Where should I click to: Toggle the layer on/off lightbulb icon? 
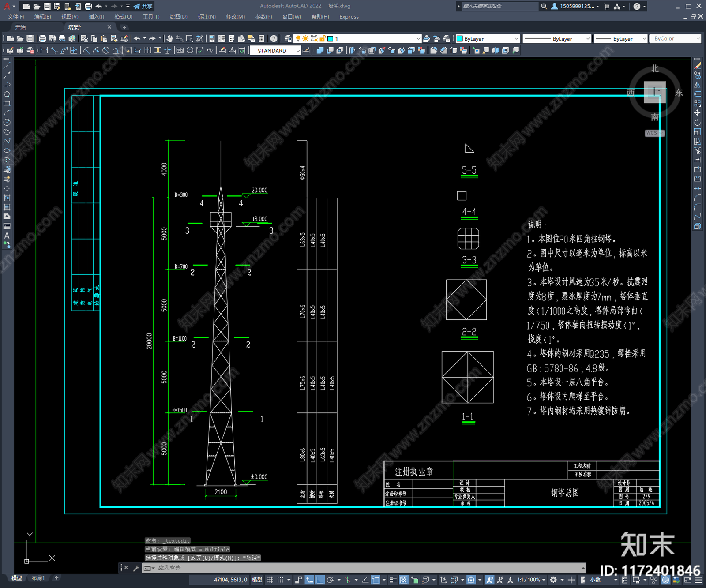(298, 39)
